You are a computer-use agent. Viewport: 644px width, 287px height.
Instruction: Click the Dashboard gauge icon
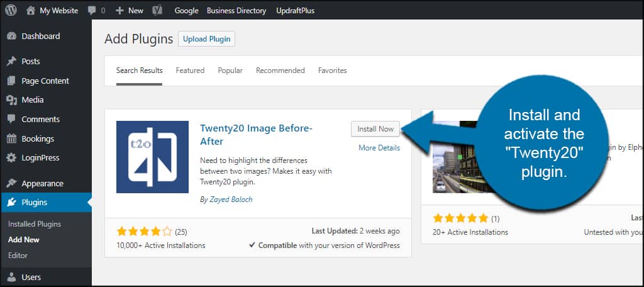point(11,37)
